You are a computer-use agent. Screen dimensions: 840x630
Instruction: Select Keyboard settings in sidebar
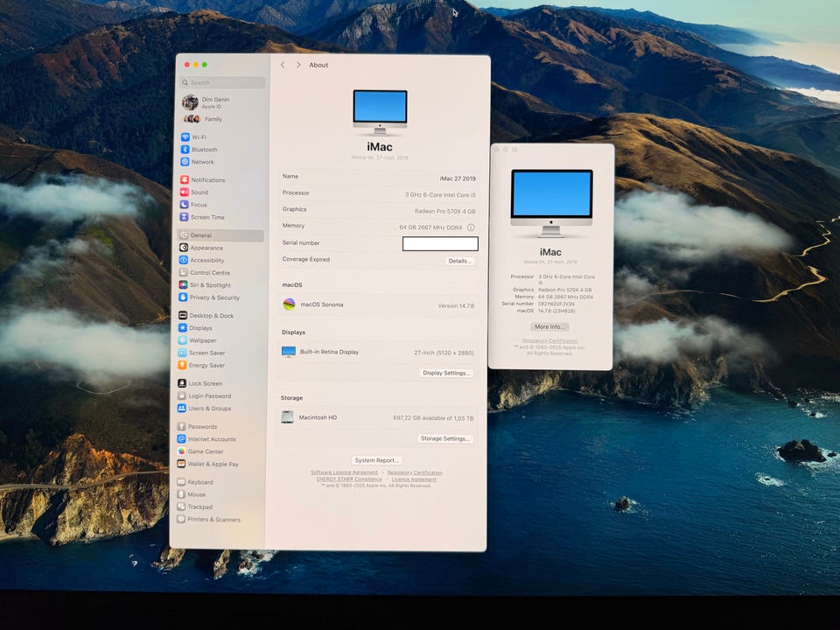pos(195,482)
